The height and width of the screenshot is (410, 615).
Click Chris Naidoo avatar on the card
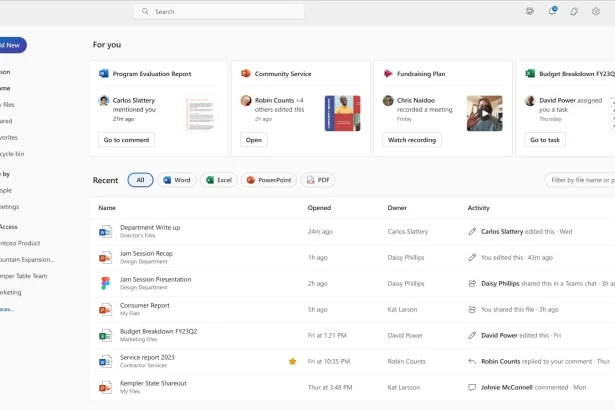[388, 100]
